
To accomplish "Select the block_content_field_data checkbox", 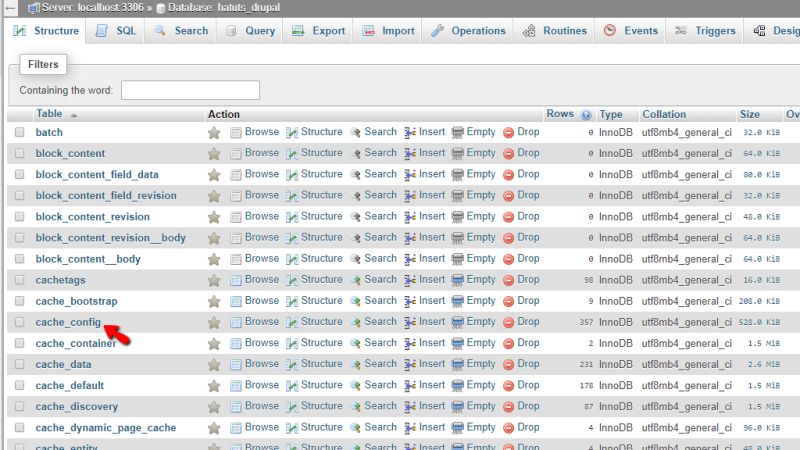I will (x=19, y=174).
